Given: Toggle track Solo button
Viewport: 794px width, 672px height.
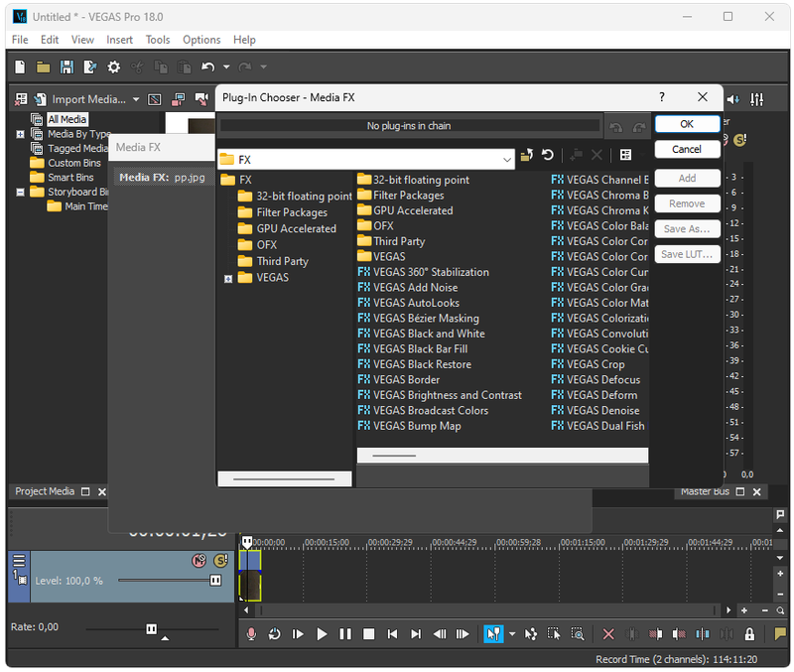Looking at the screenshot, I should tap(220, 561).
